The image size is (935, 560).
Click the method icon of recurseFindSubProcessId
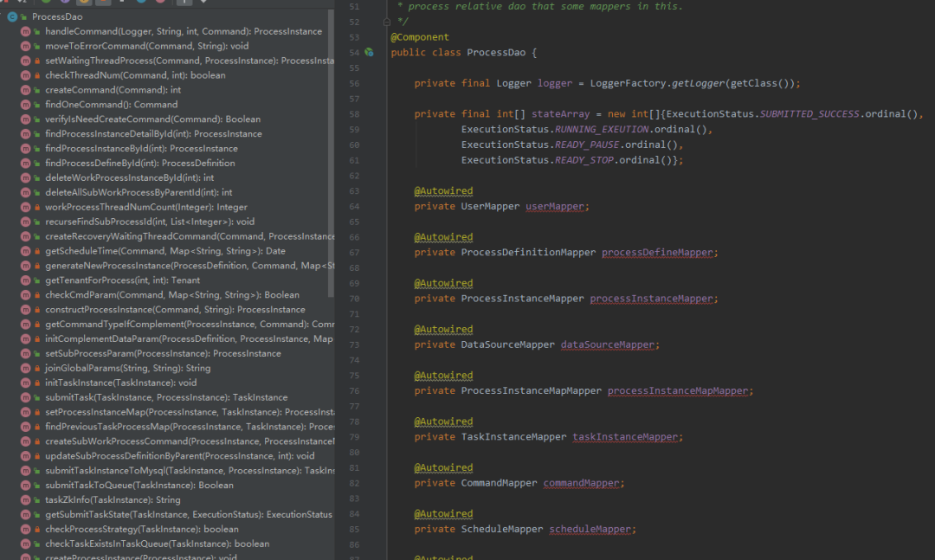point(26,222)
